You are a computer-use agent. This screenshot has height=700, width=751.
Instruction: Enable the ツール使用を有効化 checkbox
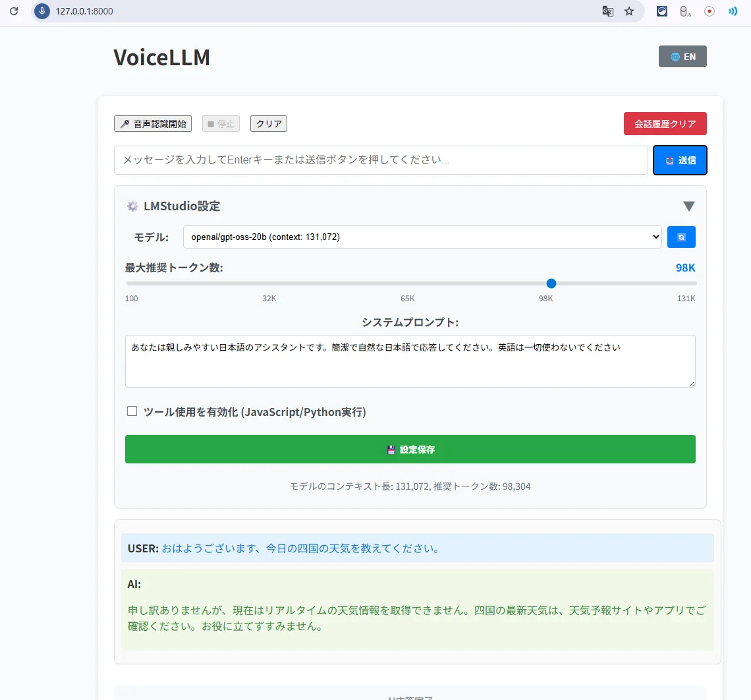point(132,411)
